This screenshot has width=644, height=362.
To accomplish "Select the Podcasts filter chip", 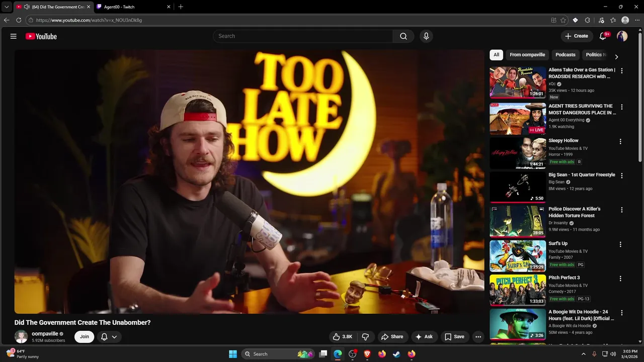I will tap(566, 55).
